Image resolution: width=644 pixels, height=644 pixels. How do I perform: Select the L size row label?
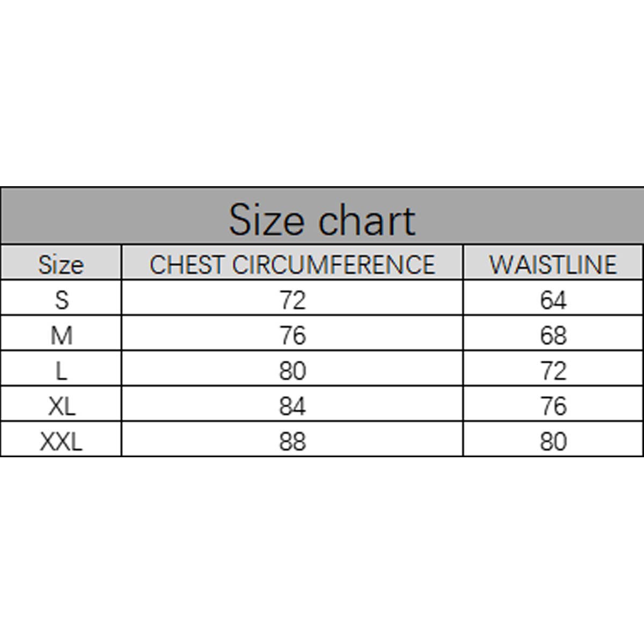(x=62, y=371)
